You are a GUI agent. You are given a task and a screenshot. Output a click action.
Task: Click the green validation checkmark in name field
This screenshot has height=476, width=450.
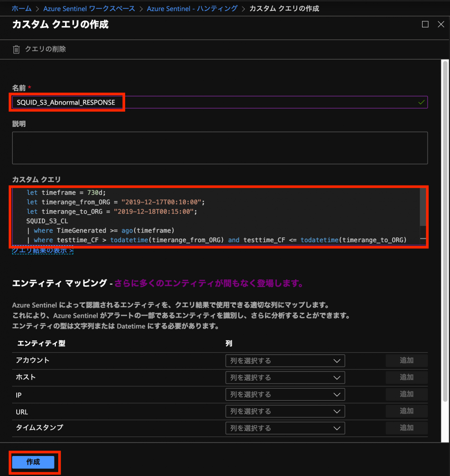click(421, 102)
